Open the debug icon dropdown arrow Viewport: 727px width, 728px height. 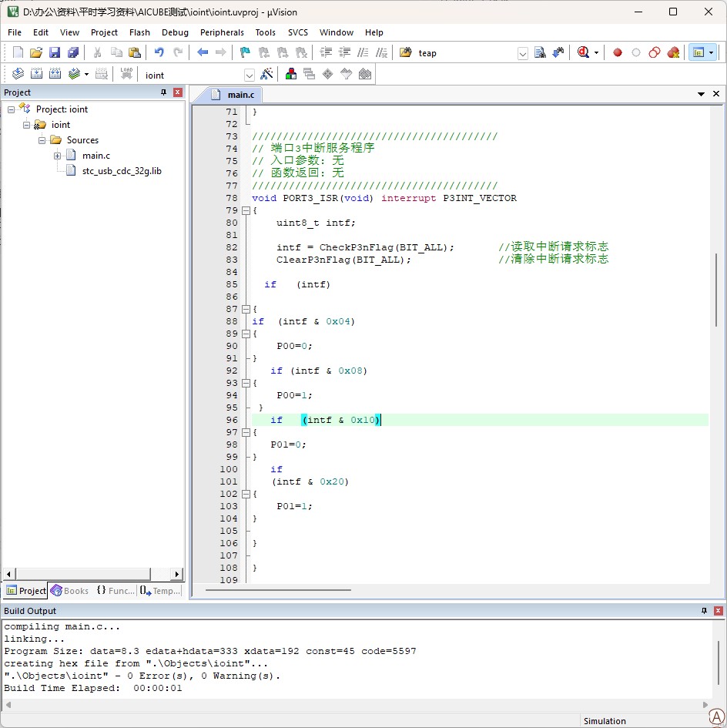(x=597, y=52)
